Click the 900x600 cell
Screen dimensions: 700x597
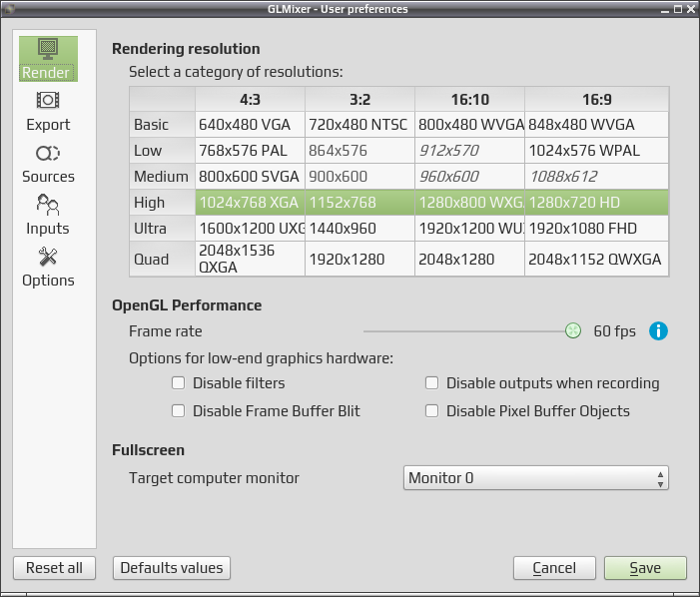tap(359, 177)
